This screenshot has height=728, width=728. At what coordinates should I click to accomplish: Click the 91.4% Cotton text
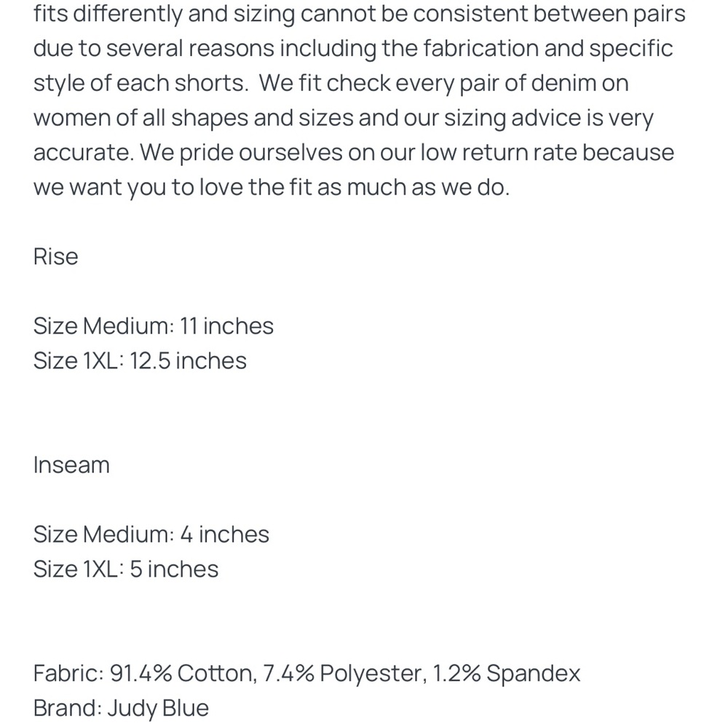(183, 673)
